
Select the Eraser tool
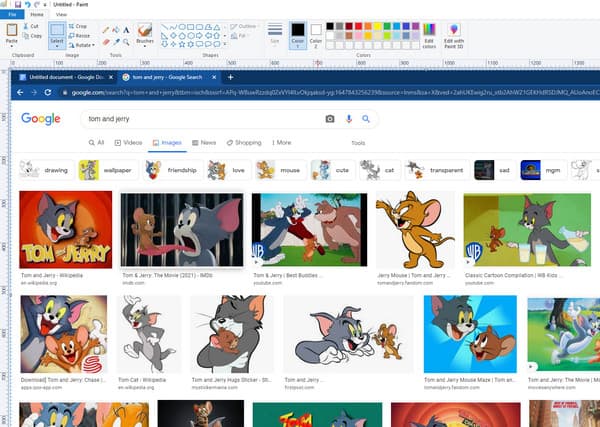[x=106, y=41]
